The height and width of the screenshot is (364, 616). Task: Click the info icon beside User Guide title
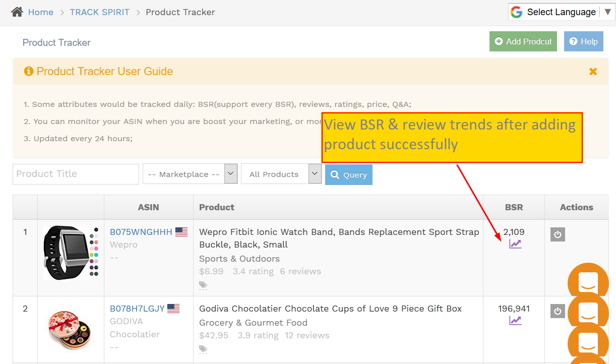coord(29,71)
